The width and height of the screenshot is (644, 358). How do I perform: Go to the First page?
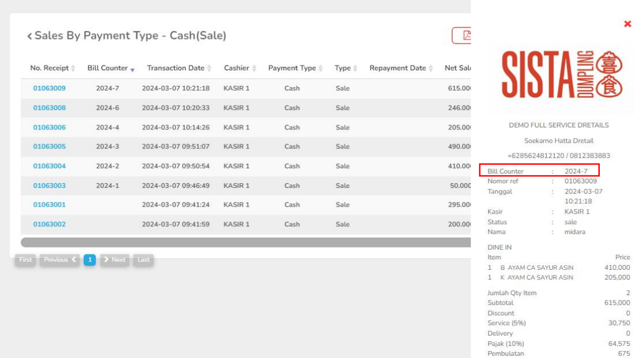(26, 260)
